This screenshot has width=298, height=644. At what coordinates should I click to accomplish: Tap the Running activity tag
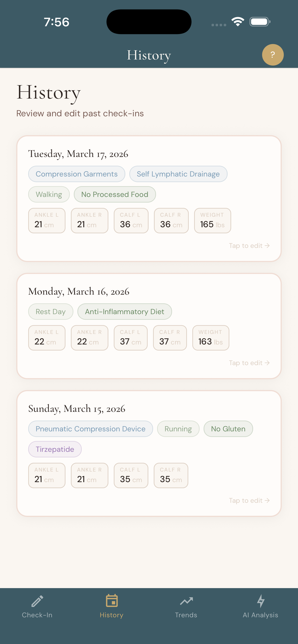[178, 428]
